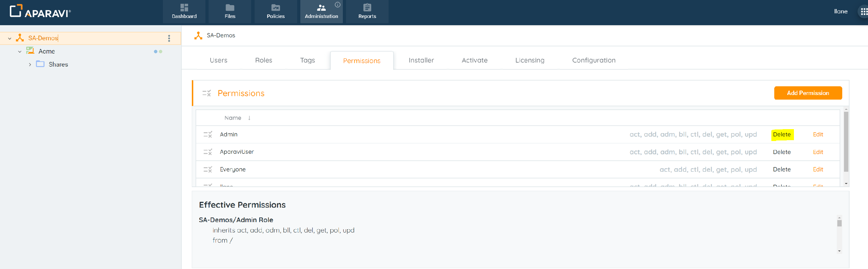This screenshot has width=868, height=269.
Task: Open the apps grid icon beside Ilane
Action: tap(864, 12)
